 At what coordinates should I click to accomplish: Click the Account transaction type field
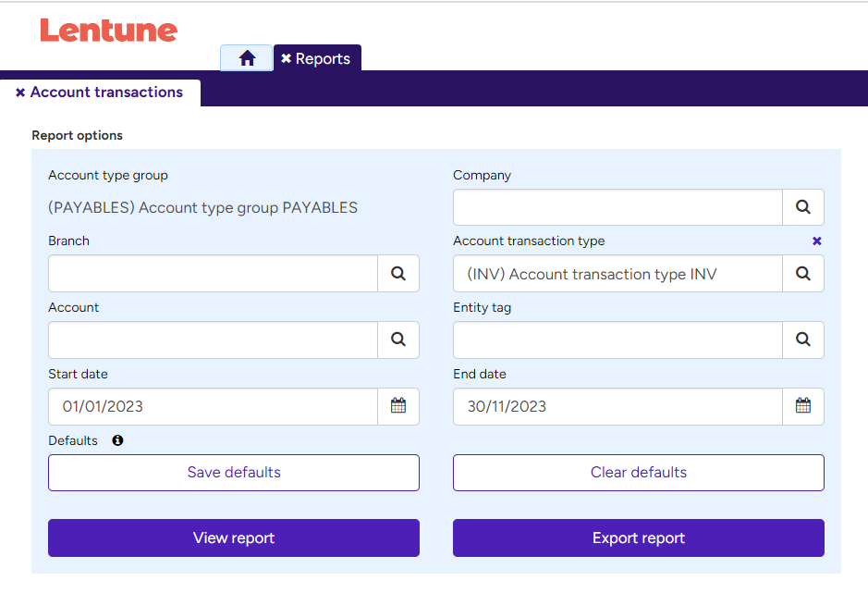click(617, 273)
